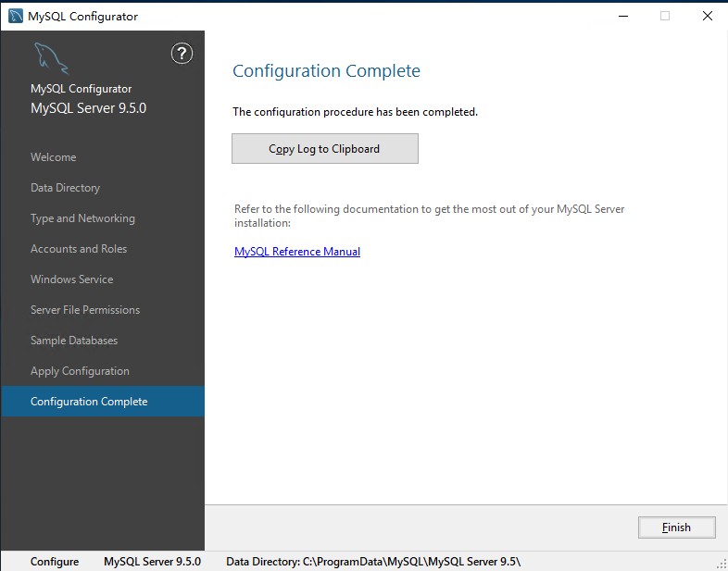The height and width of the screenshot is (571, 728).
Task: Choose the Server File Permissions step
Action: point(85,310)
